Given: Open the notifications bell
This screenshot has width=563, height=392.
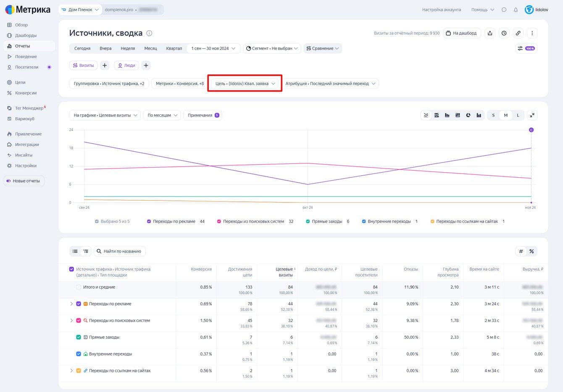Looking at the screenshot, I should pos(516,10).
